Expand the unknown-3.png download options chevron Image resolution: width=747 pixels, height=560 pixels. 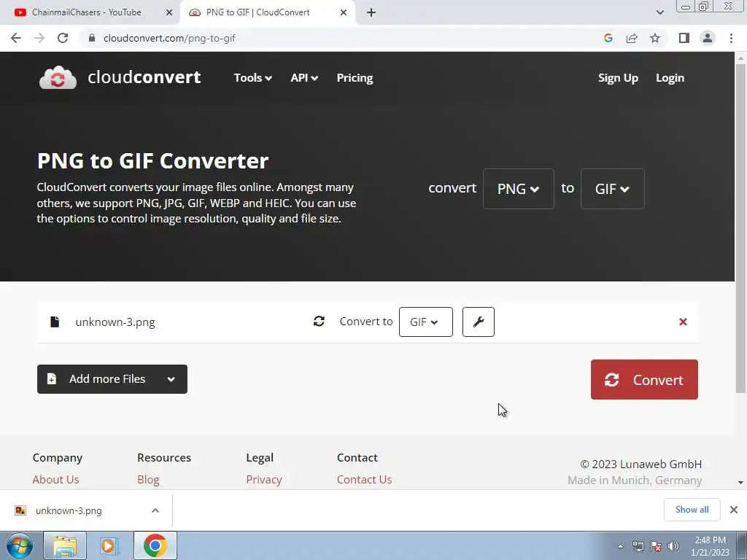point(155,510)
